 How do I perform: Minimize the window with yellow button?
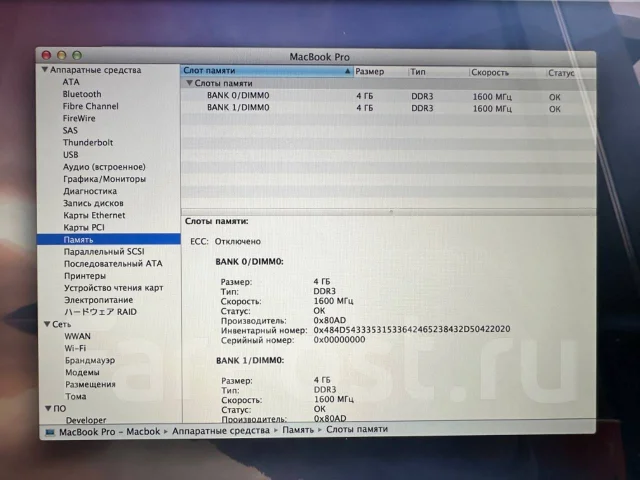(x=62, y=55)
